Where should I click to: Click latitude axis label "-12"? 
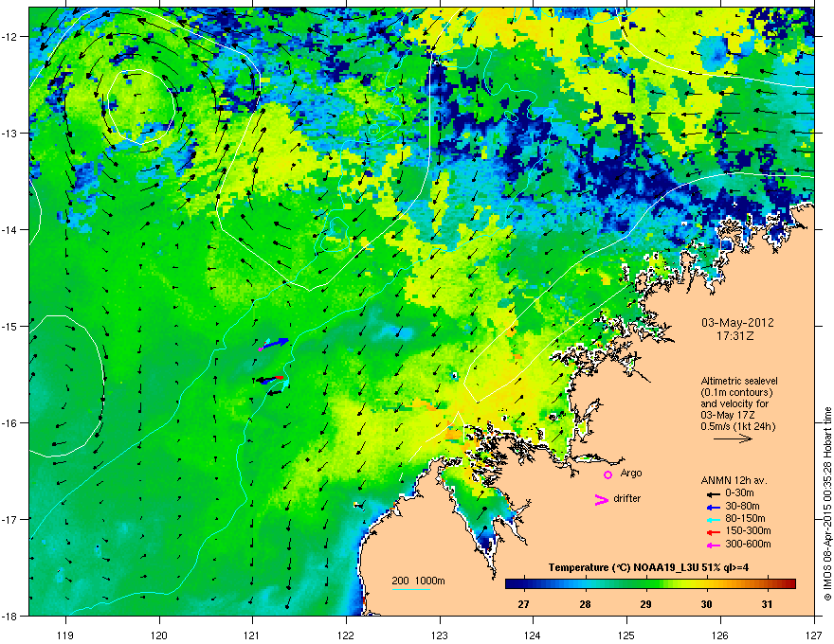[9, 37]
